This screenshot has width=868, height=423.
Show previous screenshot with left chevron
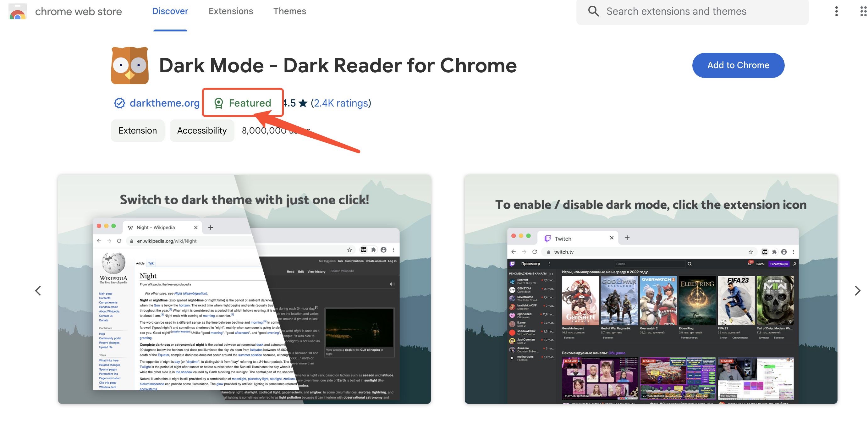click(x=38, y=291)
